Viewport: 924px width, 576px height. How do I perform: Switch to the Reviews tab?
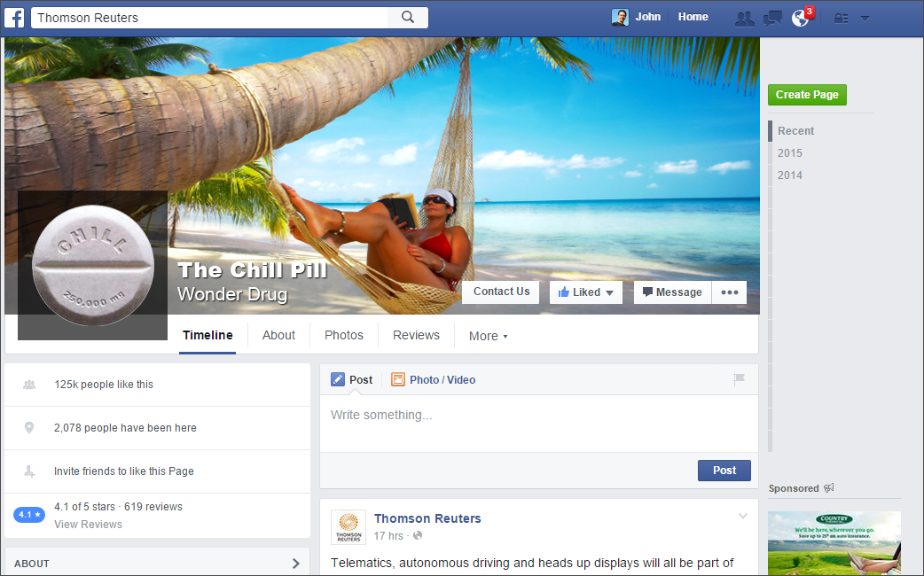pyautogui.click(x=416, y=335)
